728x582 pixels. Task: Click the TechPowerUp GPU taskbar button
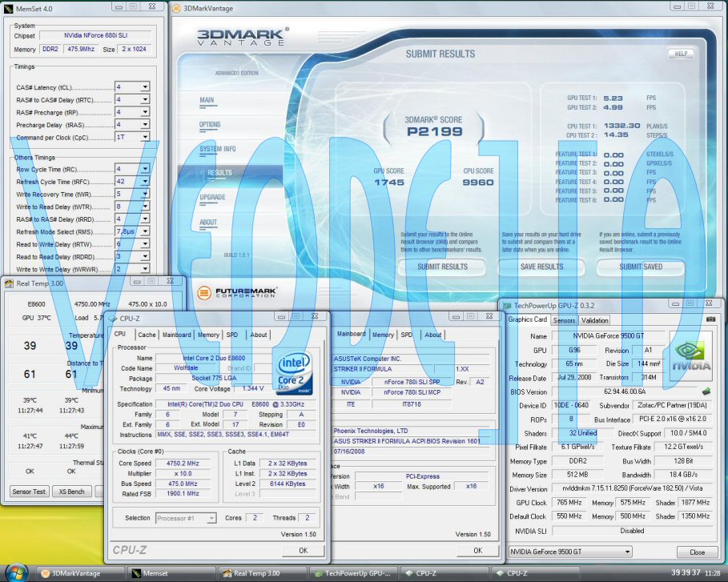(x=353, y=574)
